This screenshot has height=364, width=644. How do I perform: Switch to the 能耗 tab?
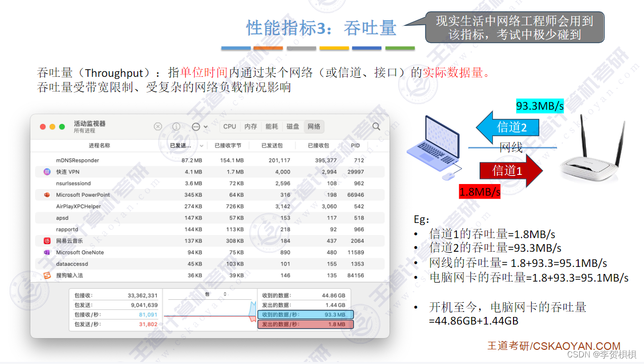tap(272, 126)
